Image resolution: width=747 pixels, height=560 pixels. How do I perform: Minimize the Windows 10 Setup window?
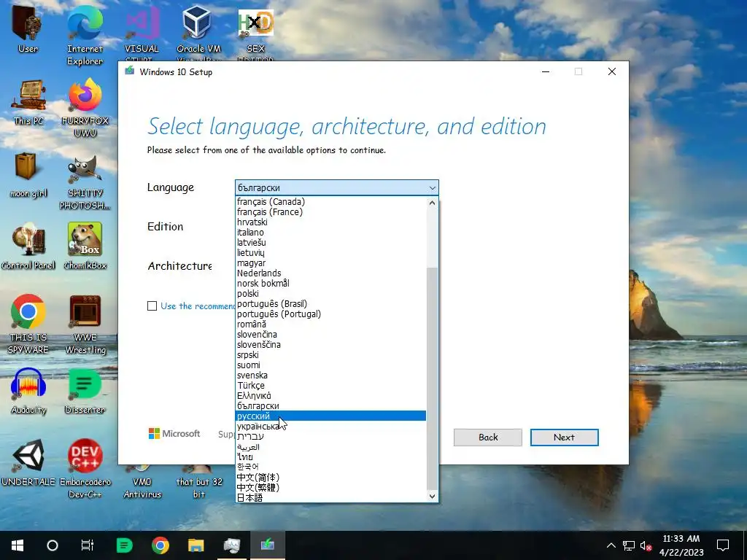click(x=546, y=72)
